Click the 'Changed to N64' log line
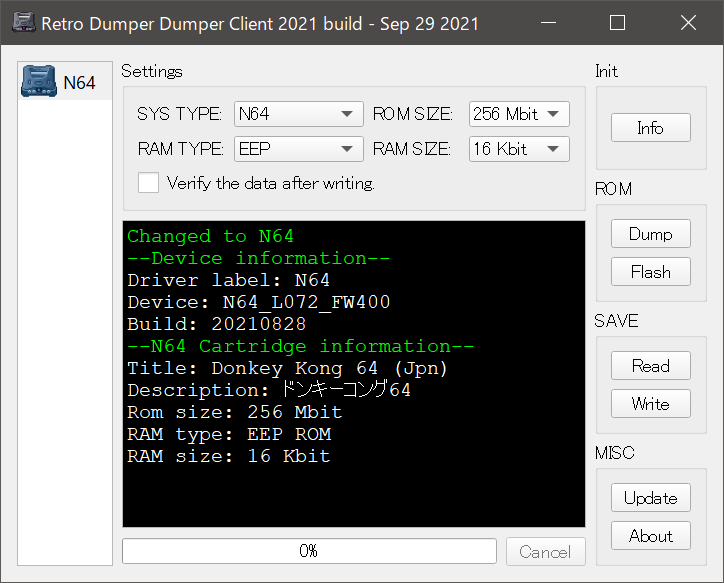The width and height of the screenshot is (724, 583). [x=211, y=236]
